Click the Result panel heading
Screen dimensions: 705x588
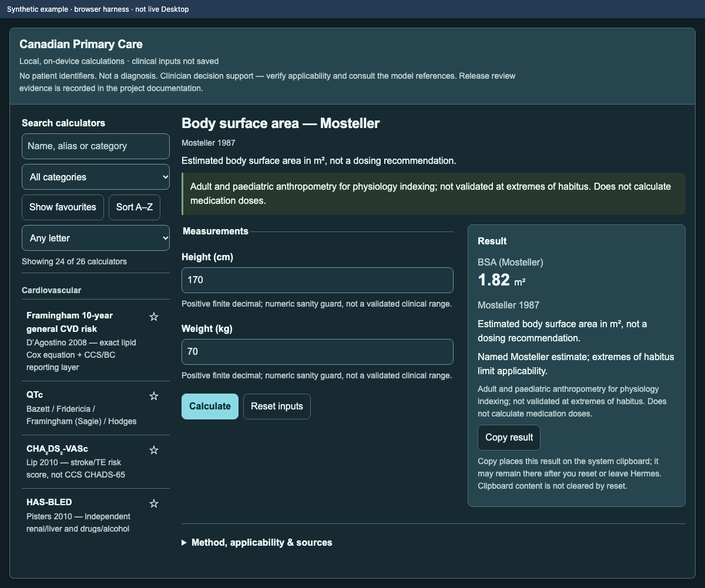(492, 241)
